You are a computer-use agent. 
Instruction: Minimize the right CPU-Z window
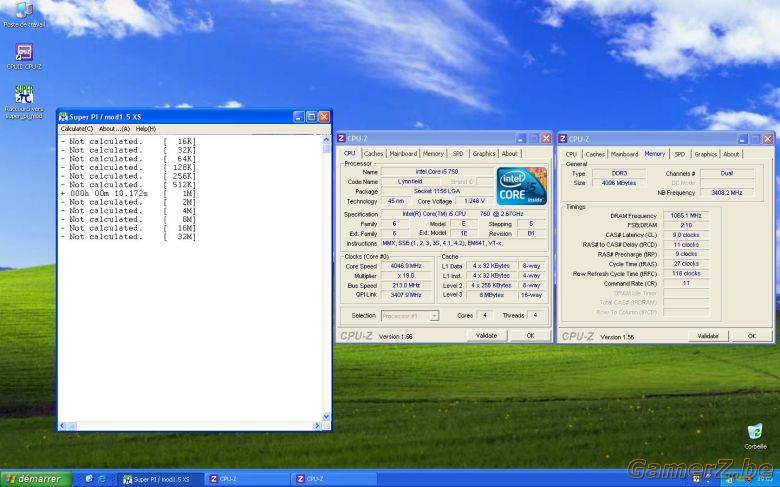pos(742,139)
